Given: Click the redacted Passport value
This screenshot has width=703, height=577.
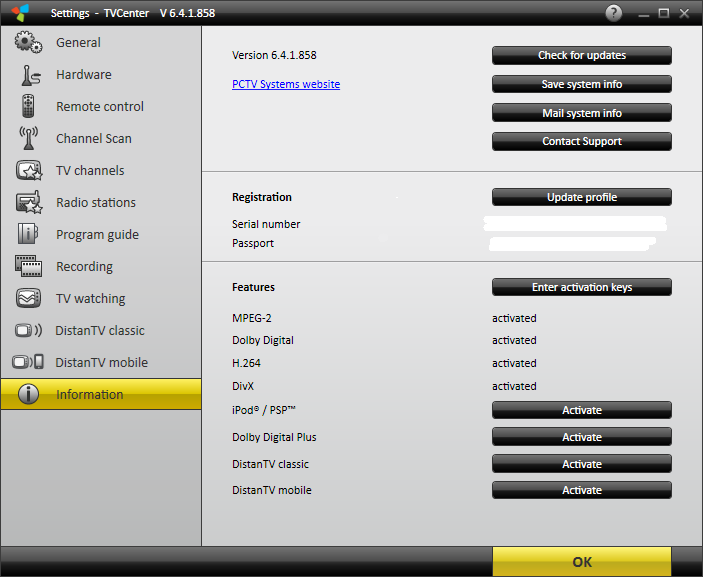Looking at the screenshot, I should coord(572,243).
